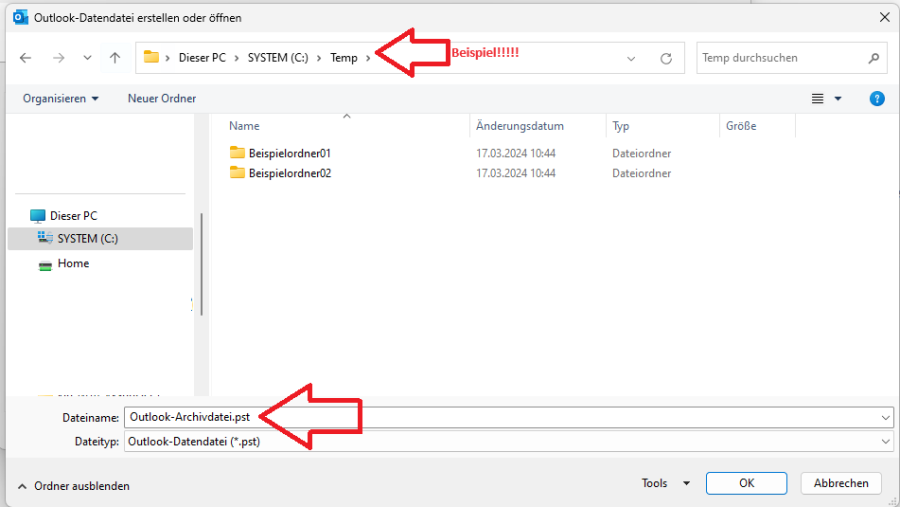This screenshot has height=507, width=900.
Task: Select 'Temp' in the breadcrumb path
Action: pyautogui.click(x=344, y=58)
